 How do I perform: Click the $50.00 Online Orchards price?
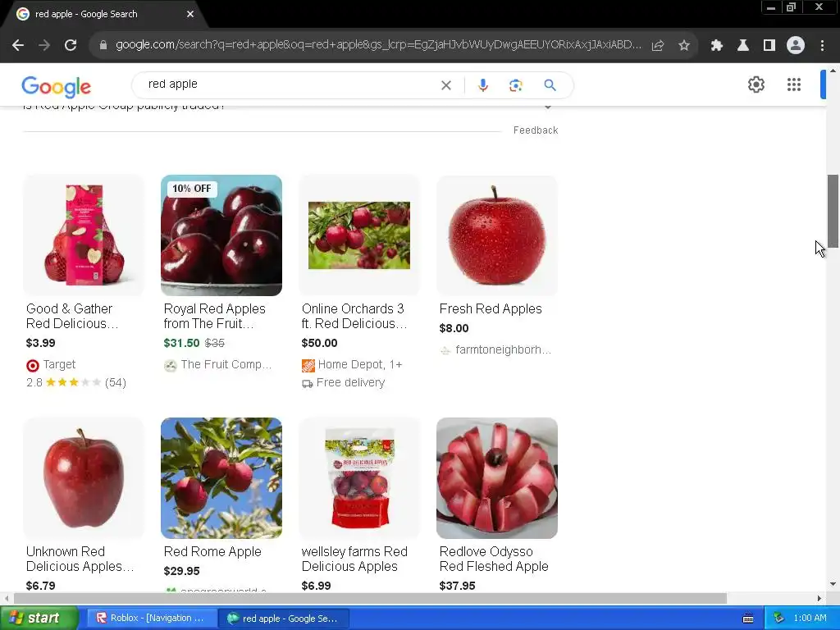click(x=319, y=343)
